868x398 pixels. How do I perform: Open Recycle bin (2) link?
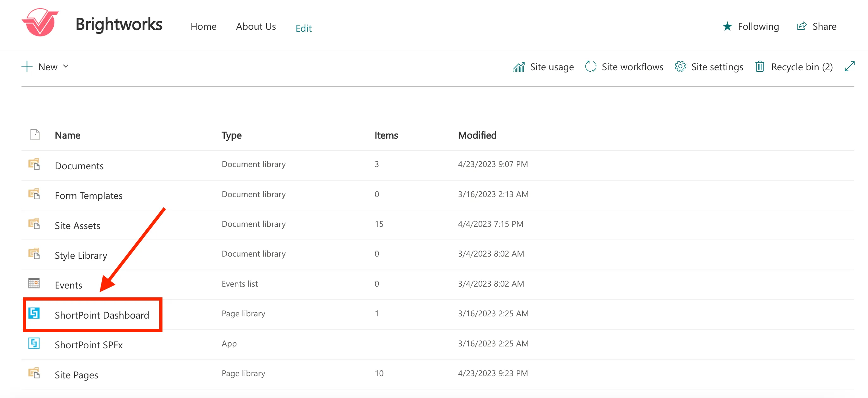802,67
